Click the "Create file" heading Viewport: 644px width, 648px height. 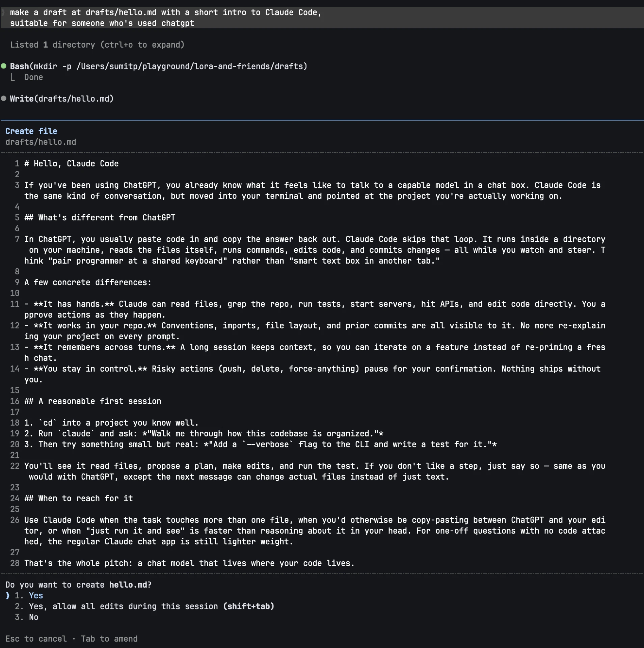[x=31, y=131]
